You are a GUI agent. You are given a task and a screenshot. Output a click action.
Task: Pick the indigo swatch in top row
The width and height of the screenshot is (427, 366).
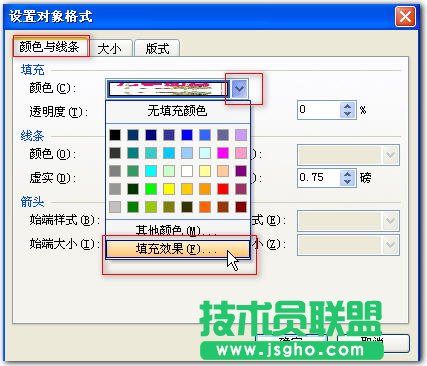pos(169,135)
